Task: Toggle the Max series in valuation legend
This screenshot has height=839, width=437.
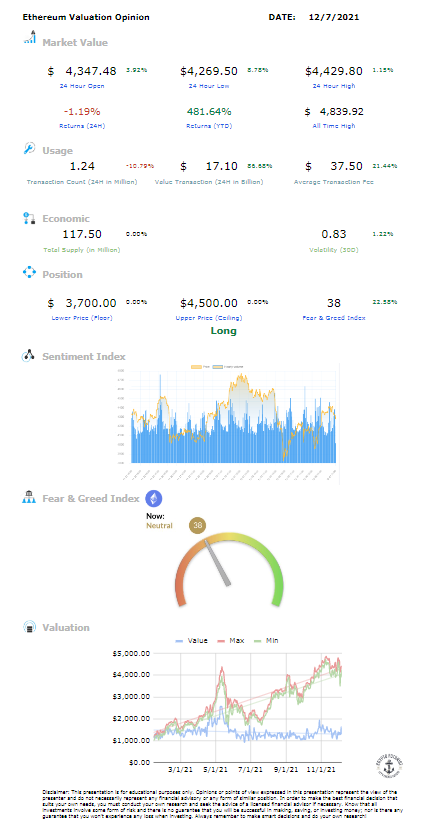Action: (x=229, y=640)
